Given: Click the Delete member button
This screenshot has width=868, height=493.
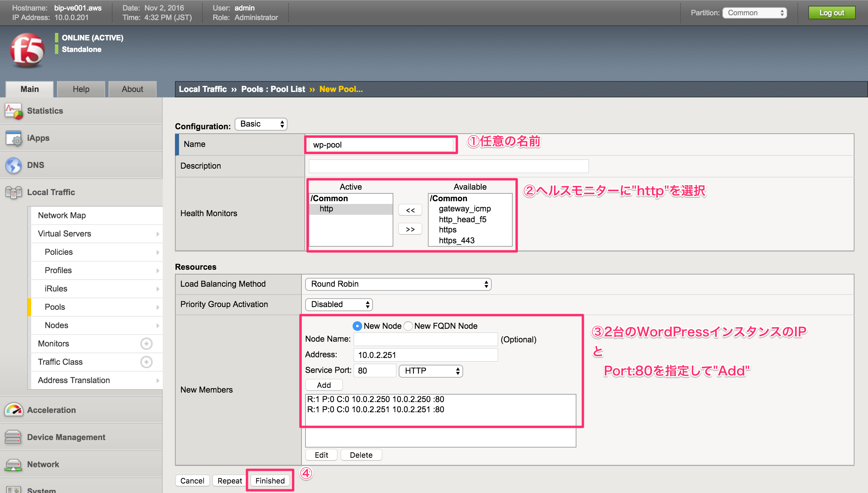Looking at the screenshot, I should [x=361, y=455].
